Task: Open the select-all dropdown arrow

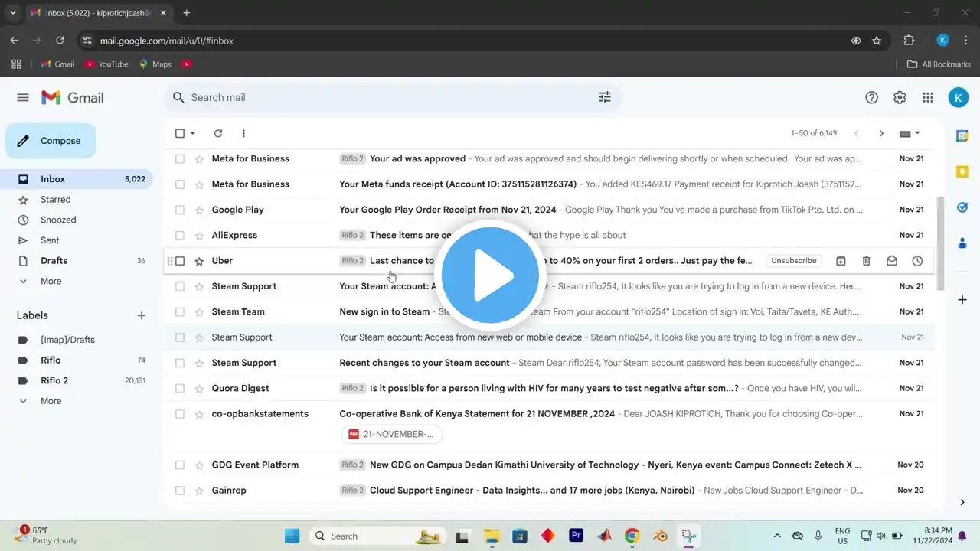Action: 193,133
